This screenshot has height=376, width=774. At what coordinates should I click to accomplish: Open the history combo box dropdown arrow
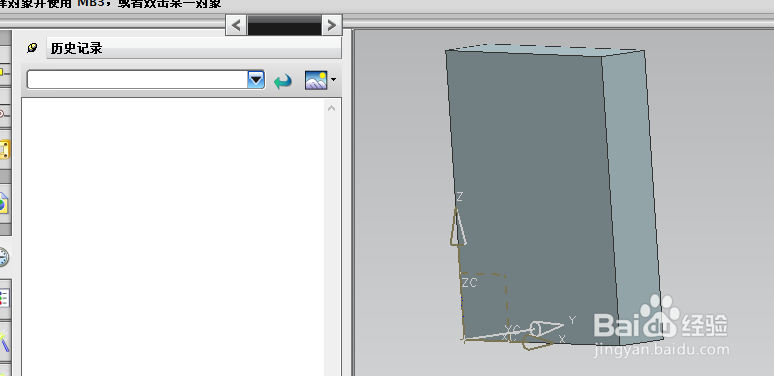256,79
